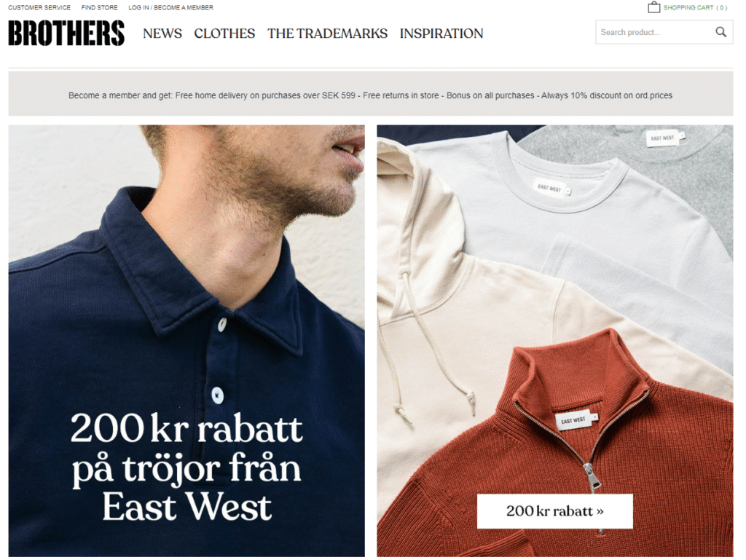Open the shopping bag icon
The height and width of the screenshot is (560, 746).
pos(653,7)
